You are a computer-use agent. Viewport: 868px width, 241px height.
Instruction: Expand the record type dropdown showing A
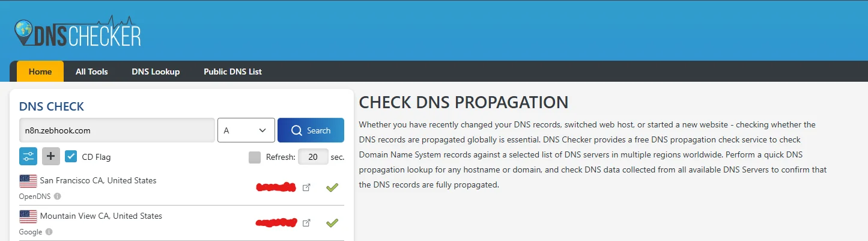246,130
